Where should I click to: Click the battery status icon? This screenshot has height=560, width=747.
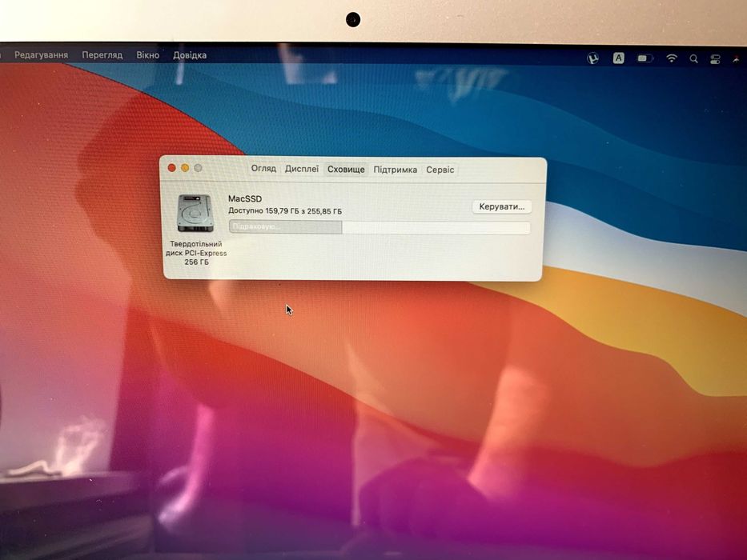coord(645,58)
